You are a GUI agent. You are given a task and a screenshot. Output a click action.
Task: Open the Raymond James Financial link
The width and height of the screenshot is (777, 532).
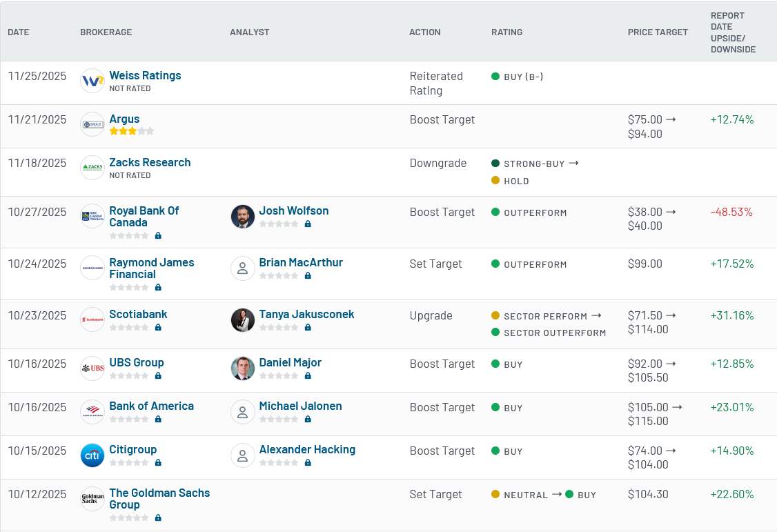point(152,268)
